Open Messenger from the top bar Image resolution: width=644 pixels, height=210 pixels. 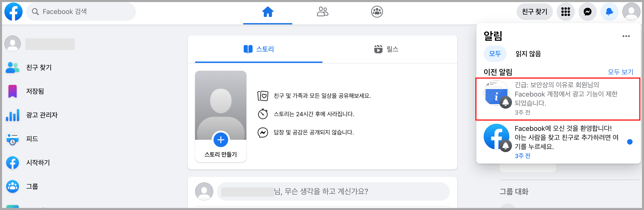[x=587, y=12]
